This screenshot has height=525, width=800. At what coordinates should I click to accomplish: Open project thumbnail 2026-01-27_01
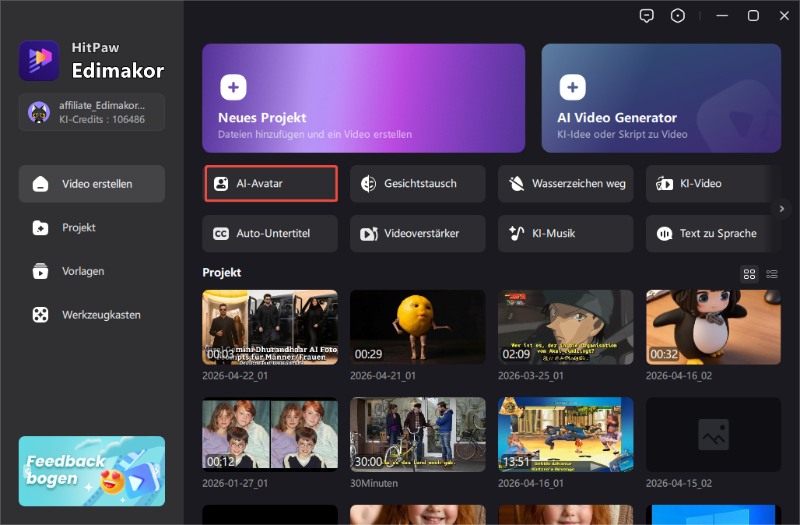(x=270, y=435)
